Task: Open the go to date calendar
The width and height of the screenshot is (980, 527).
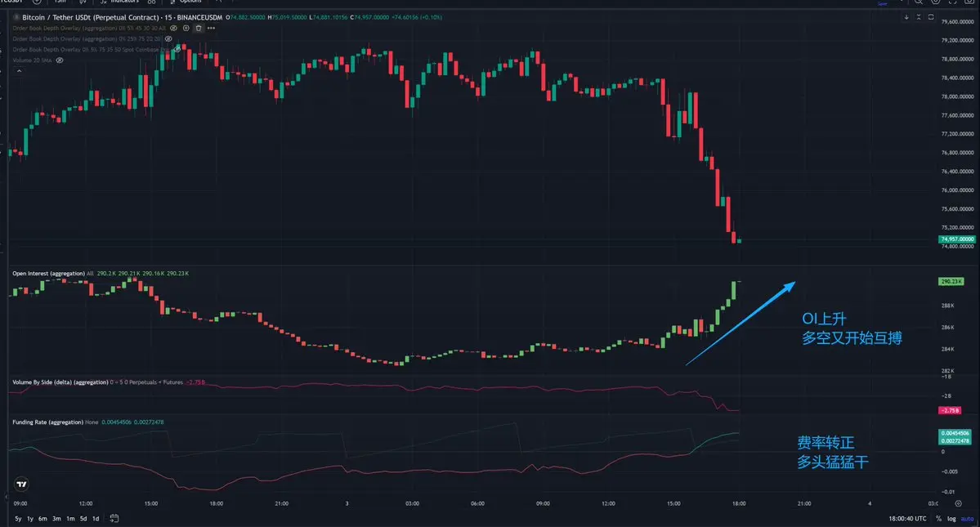Action: [x=114, y=518]
